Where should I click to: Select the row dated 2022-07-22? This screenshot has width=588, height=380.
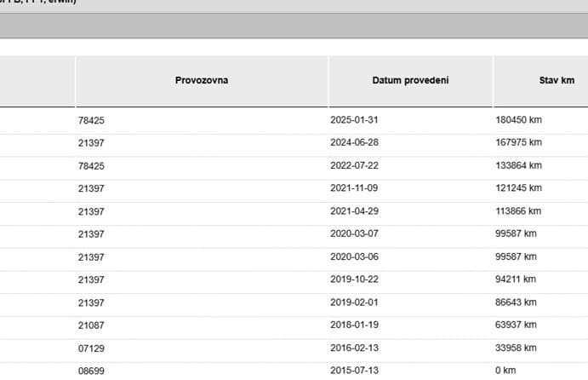click(294, 165)
